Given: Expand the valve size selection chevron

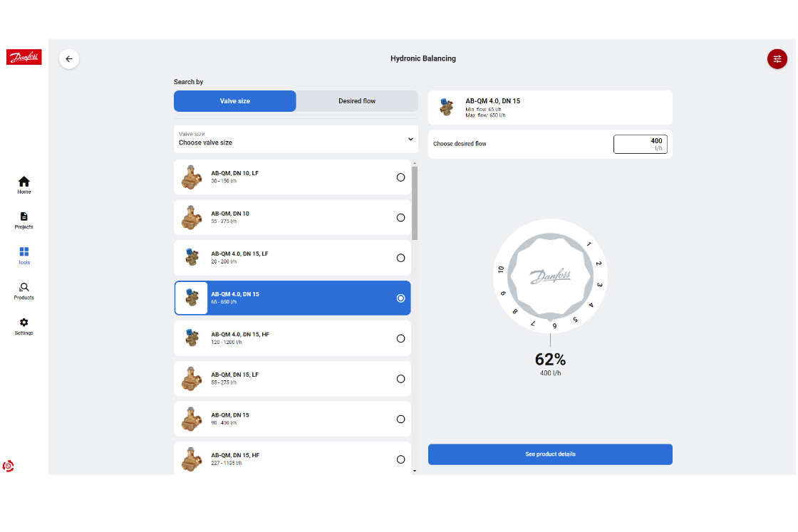Looking at the screenshot, I should click(410, 139).
